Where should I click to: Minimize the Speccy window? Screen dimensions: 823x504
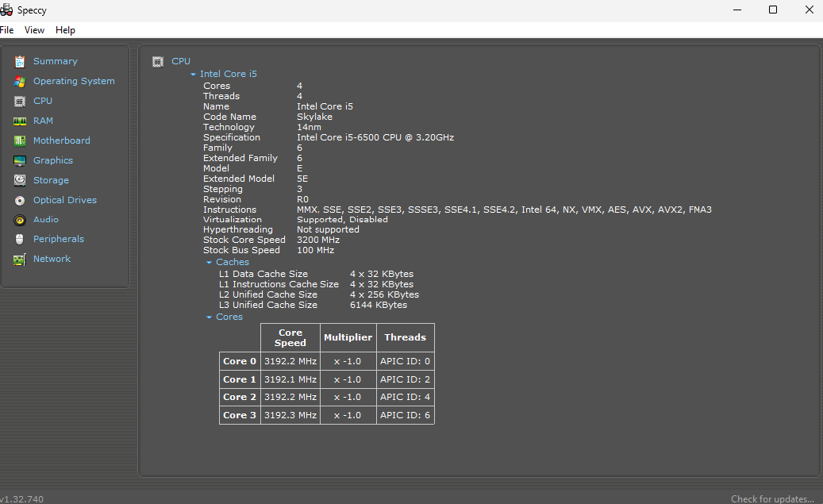pyautogui.click(x=737, y=10)
